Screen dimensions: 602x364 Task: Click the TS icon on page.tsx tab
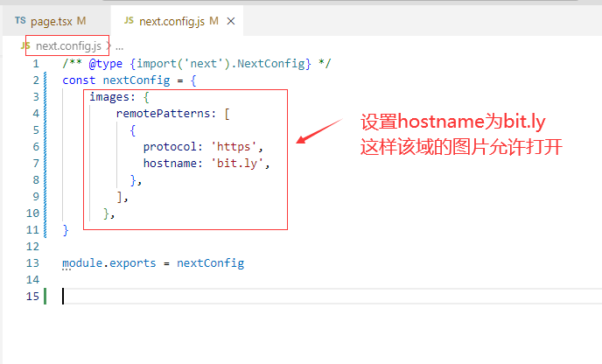point(20,20)
